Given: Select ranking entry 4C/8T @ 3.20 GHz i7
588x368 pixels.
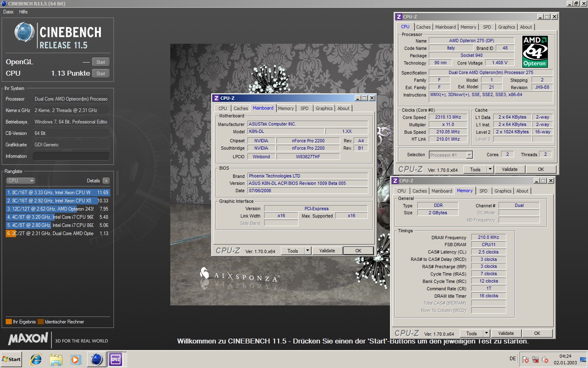Looking at the screenshot, I should [x=58, y=217].
